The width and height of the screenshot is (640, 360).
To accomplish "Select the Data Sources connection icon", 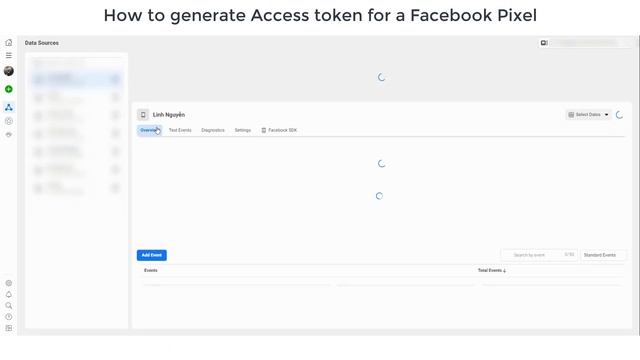I will 9,107.
